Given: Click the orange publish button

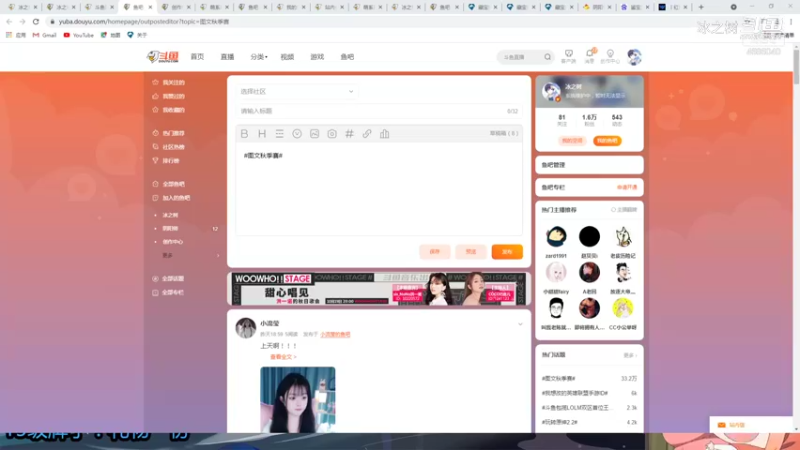Looking at the screenshot, I should click(x=507, y=252).
